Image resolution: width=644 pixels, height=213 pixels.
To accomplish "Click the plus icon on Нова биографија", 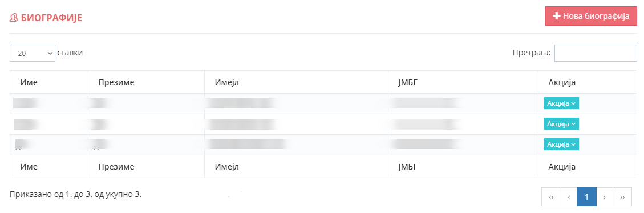I will tap(557, 16).
